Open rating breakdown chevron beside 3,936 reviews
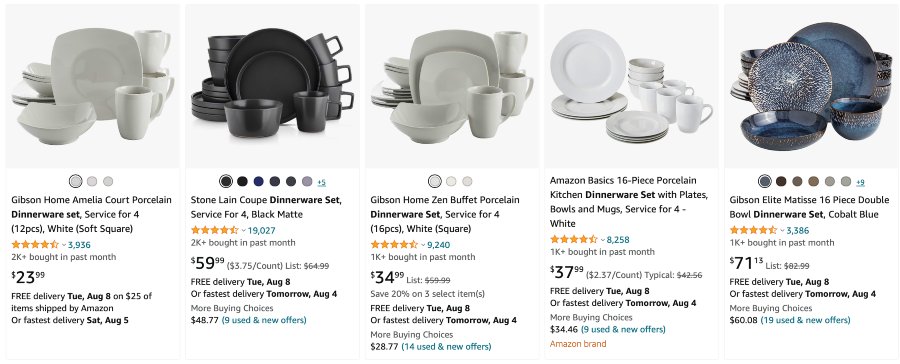900x364 pixels. pyautogui.click(x=64, y=245)
